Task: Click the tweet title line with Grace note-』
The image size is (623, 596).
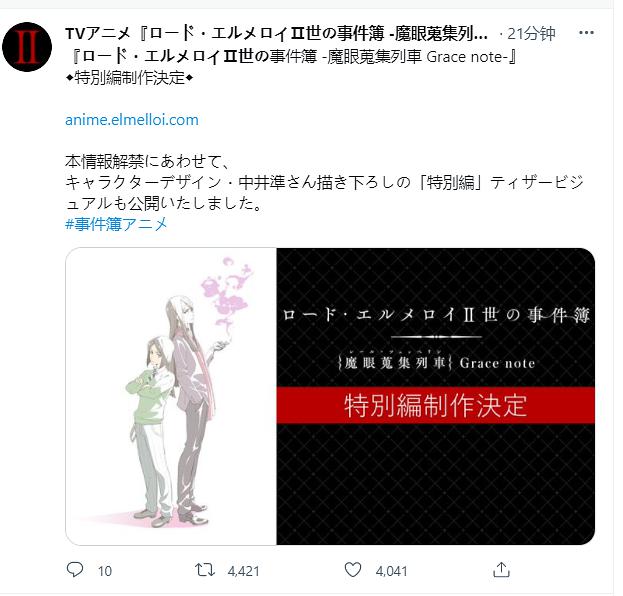Action: coord(292,56)
